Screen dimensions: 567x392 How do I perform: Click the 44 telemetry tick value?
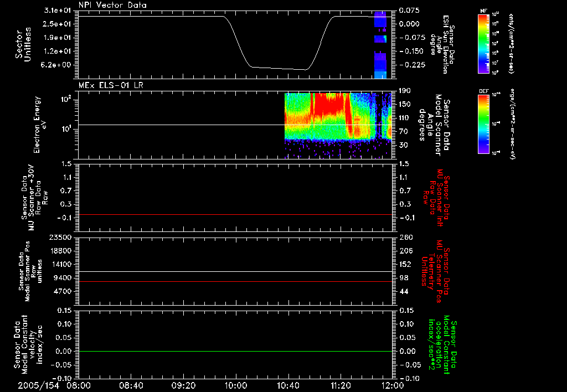[x=404, y=291]
